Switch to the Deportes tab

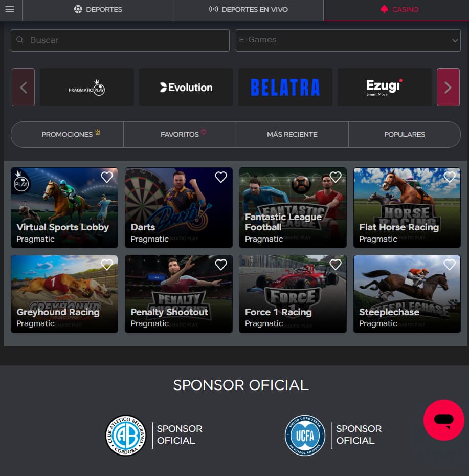pos(98,10)
